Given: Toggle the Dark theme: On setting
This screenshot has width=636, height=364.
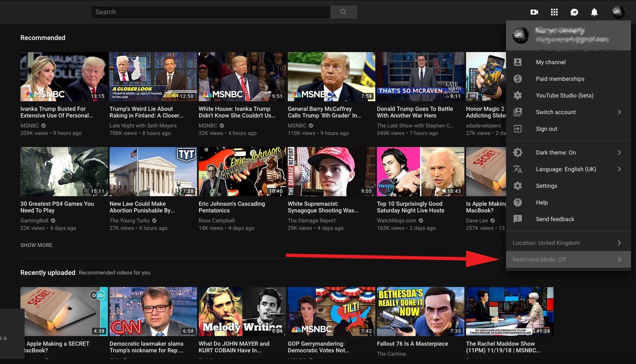Looking at the screenshot, I should pyautogui.click(x=556, y=153).
